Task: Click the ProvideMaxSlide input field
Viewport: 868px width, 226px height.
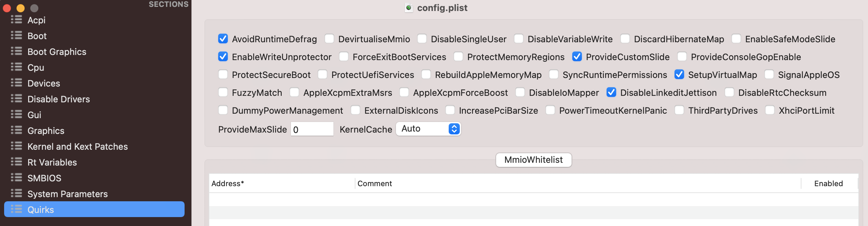Action: (x=312, y=129)
